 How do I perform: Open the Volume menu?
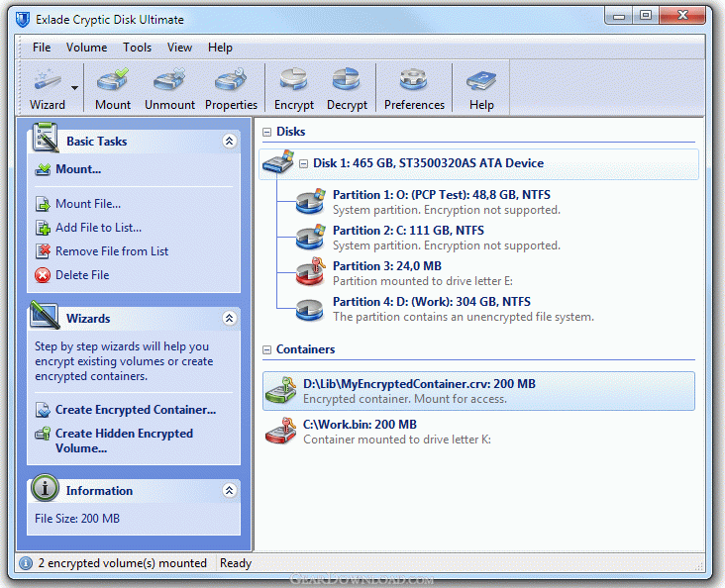(86, 48)
